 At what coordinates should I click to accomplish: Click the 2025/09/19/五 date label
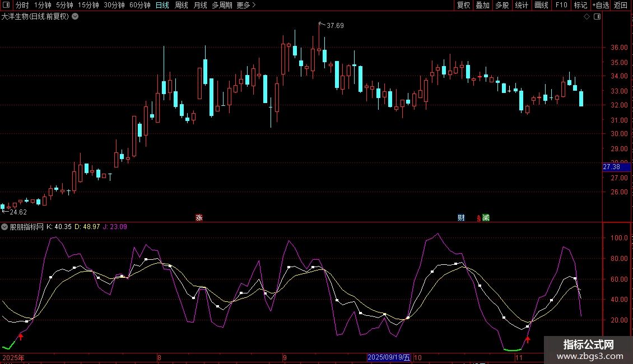tap(389, 357)
